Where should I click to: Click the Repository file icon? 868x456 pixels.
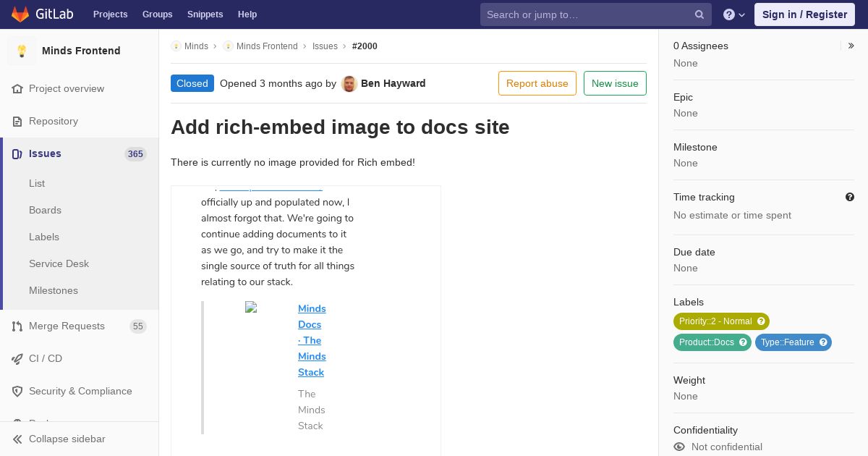click(17, 121)
